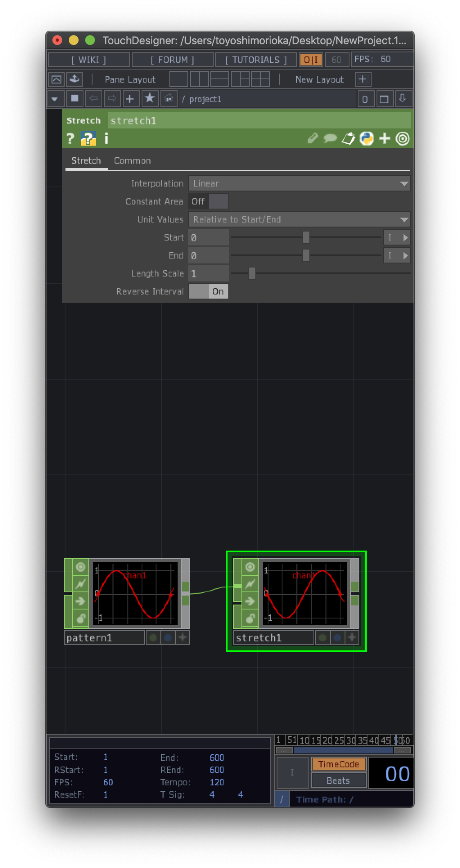Viewport: 460px width, 868px height.
Task: Select the Stretch parameter page tab
Action: (86, 160)
